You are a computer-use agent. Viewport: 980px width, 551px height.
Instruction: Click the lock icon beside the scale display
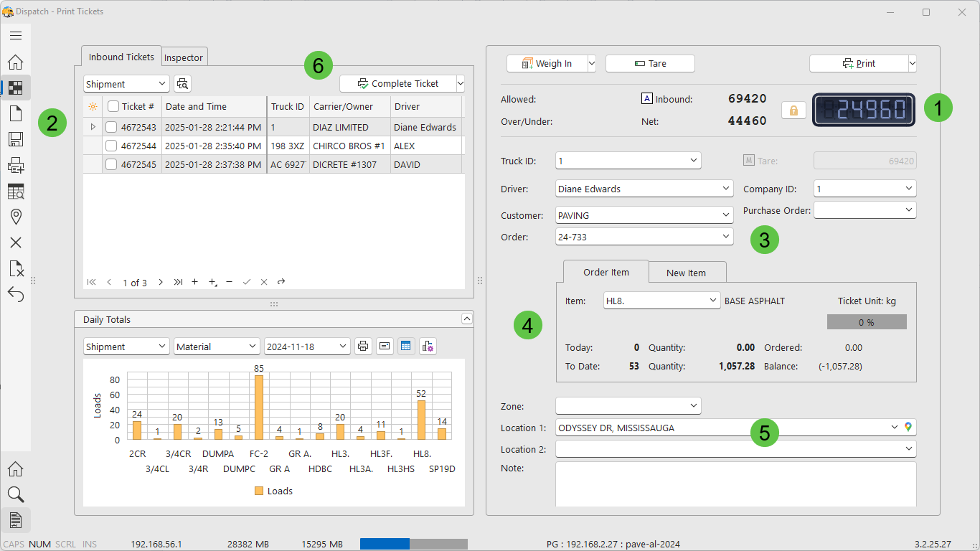793,110
